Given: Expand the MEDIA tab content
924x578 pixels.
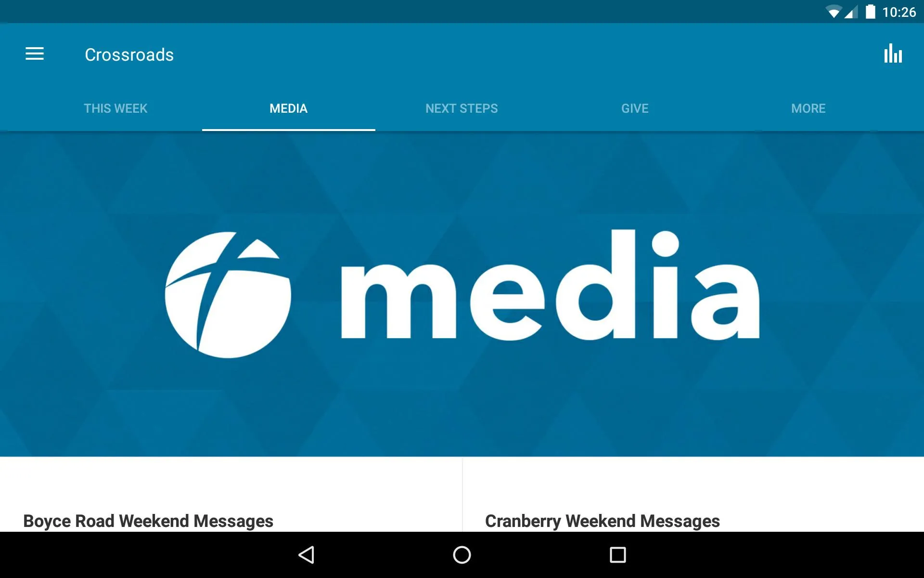Looking at the screenshot, I should coord(288,108).
